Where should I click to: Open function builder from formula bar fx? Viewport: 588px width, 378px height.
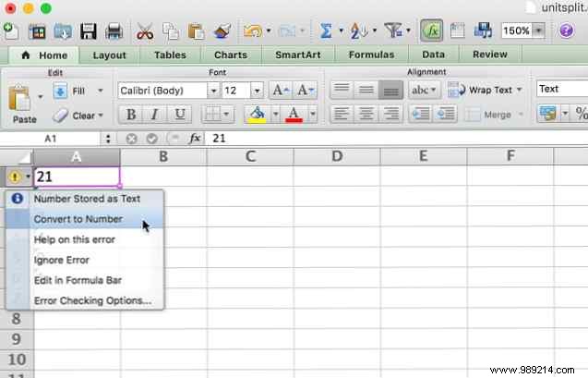click(195, 139)
